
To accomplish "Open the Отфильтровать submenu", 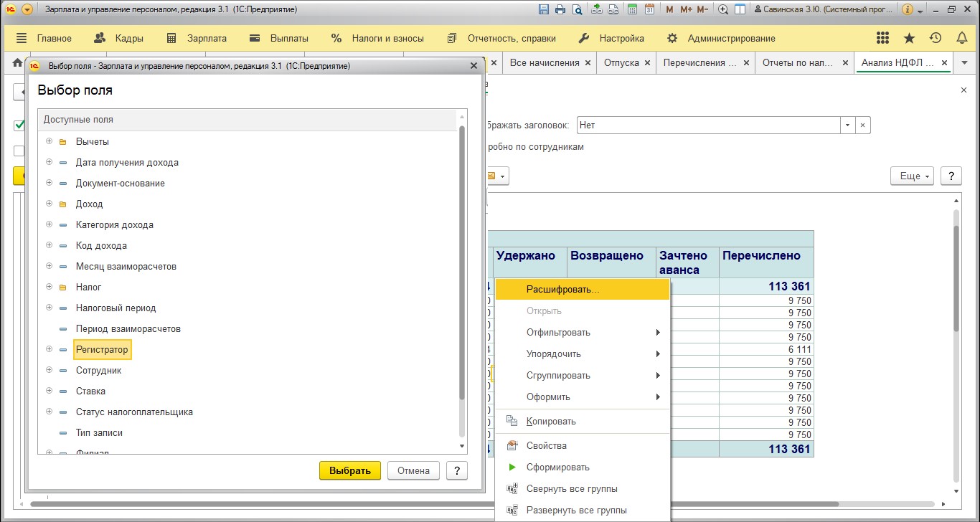I will coord(582,333).
